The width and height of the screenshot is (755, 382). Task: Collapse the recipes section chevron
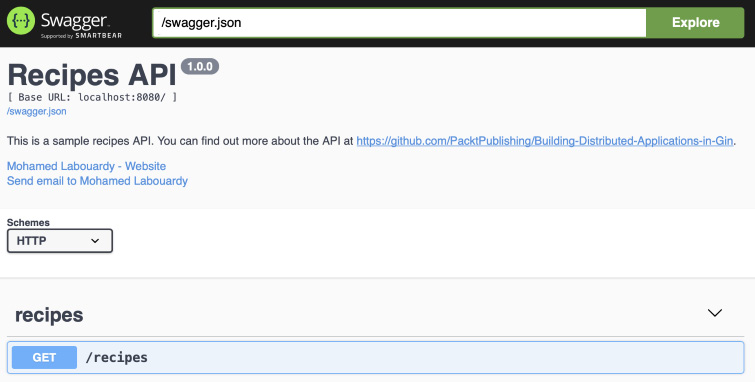click(715, 313)
